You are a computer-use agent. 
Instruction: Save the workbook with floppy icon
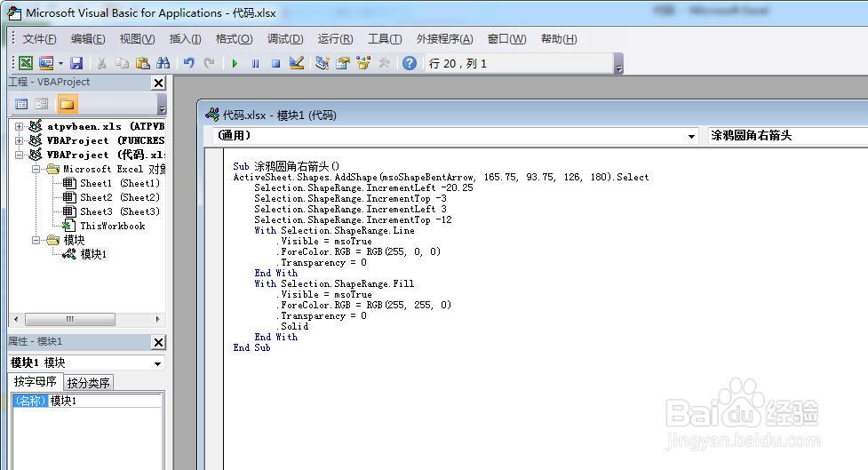click(x=76, y=63)
